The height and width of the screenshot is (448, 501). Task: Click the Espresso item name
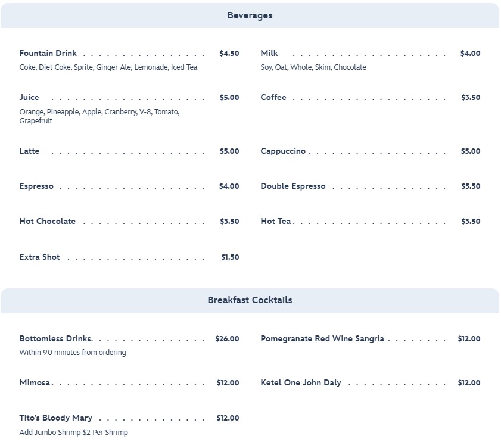tap(36, 186)
